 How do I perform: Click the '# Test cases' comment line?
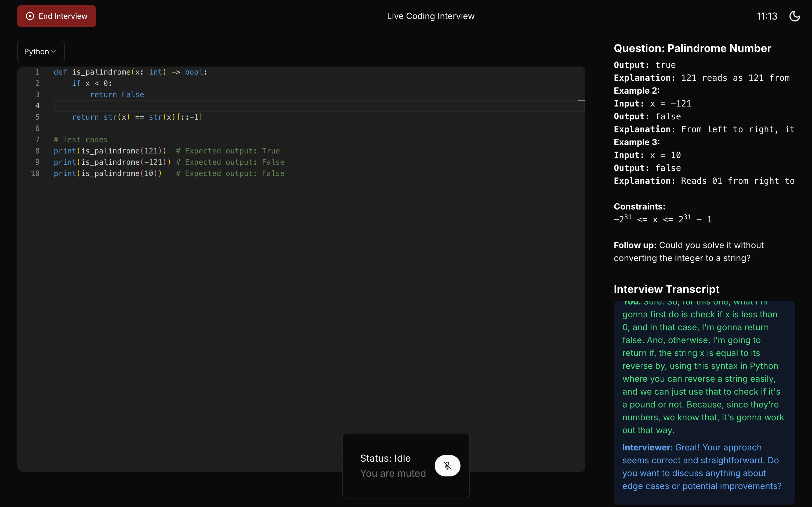click(81, 139)
